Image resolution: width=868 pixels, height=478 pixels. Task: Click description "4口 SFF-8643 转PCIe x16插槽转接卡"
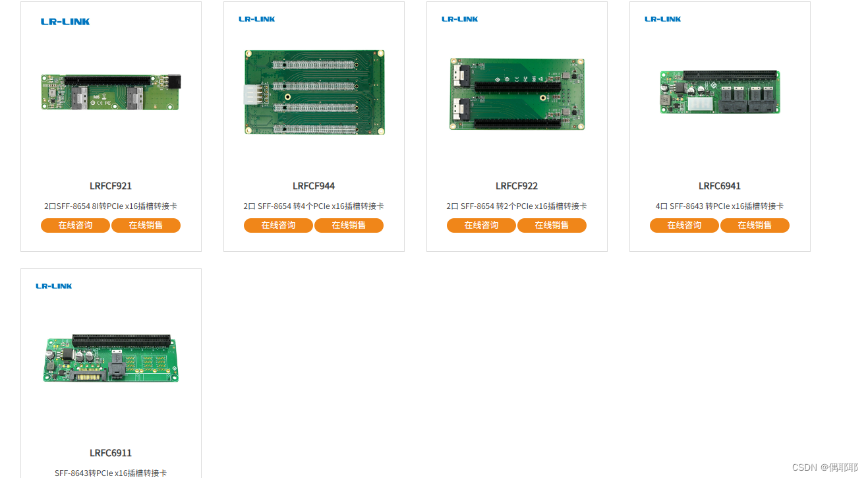point(720,206)
